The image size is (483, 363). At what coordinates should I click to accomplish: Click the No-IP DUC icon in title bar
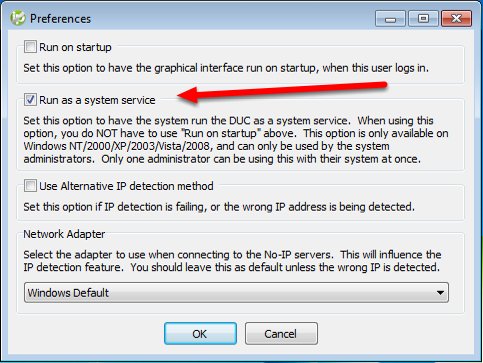(x=17, y=18)
